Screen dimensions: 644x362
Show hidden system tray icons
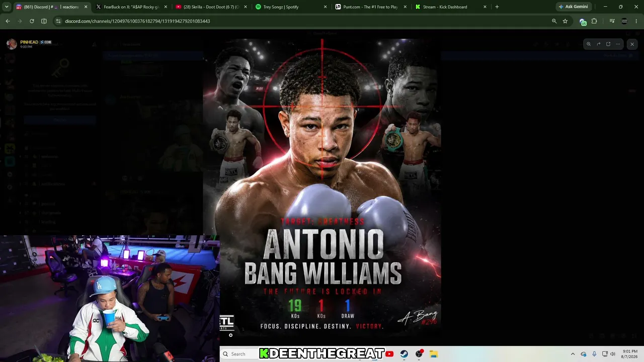pos(573,354)
